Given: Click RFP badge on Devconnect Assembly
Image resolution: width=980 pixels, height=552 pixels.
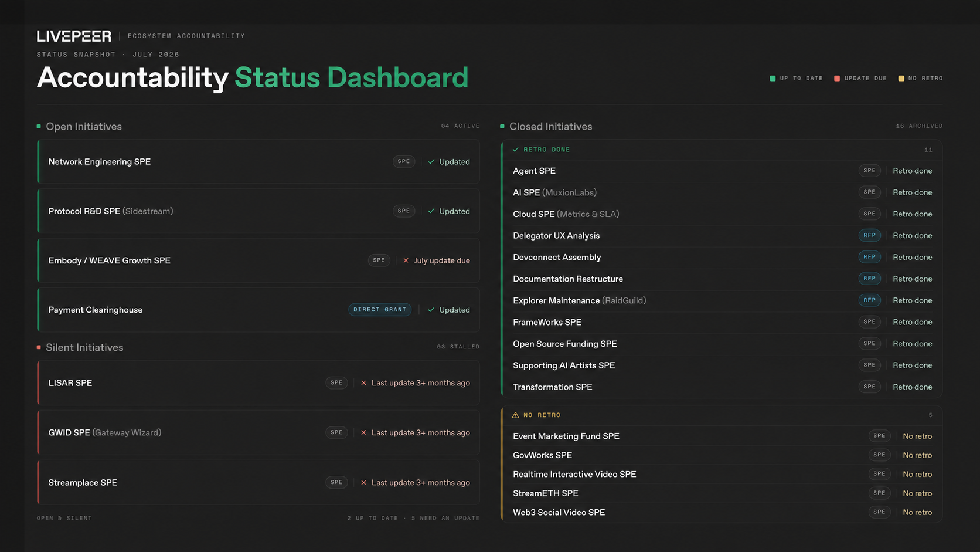Looking at the screenshot, I should [x=870, y=257].
